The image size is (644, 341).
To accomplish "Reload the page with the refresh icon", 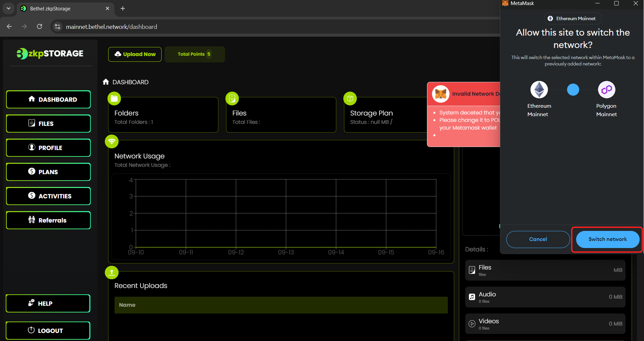I will click(39, 27).
